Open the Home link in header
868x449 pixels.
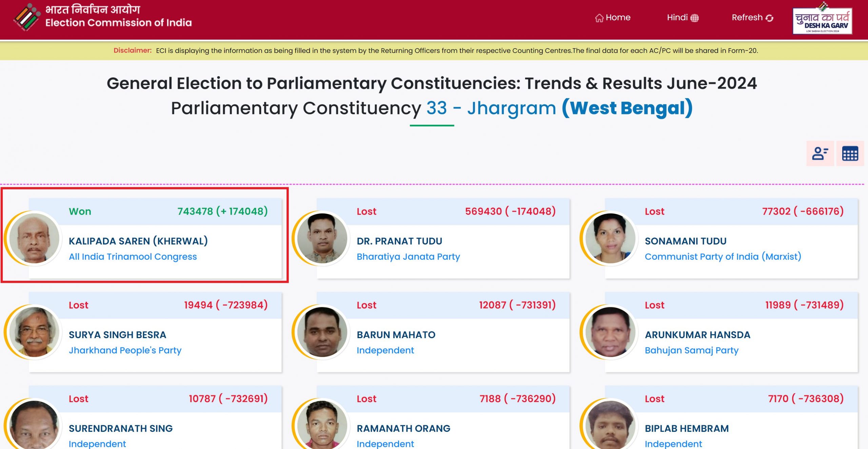point(613,17)
